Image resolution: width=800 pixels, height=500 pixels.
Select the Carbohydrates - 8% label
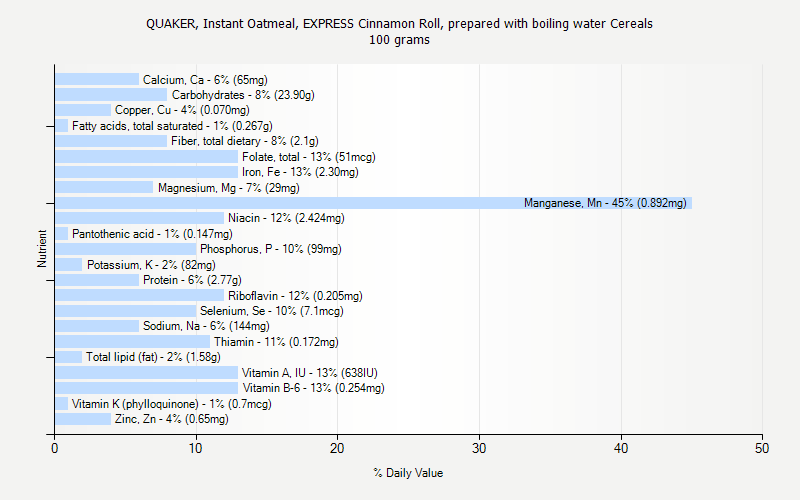pyautogui.click(x=243, y=95)
